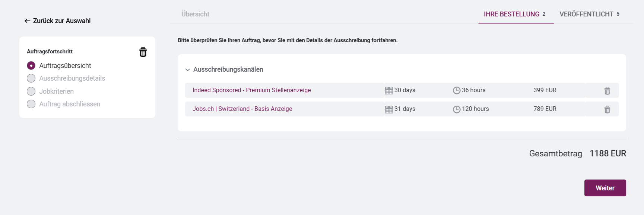Screen dimensions: 644x215
Task: Click the calendar icon in the Indeed Sponsored row
Action: click(389, 90)
